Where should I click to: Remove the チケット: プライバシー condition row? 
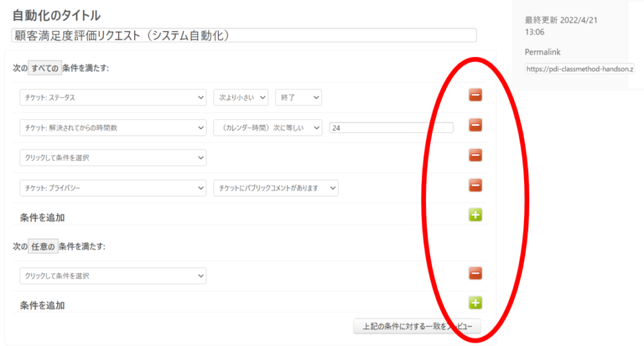pos(475,186)
